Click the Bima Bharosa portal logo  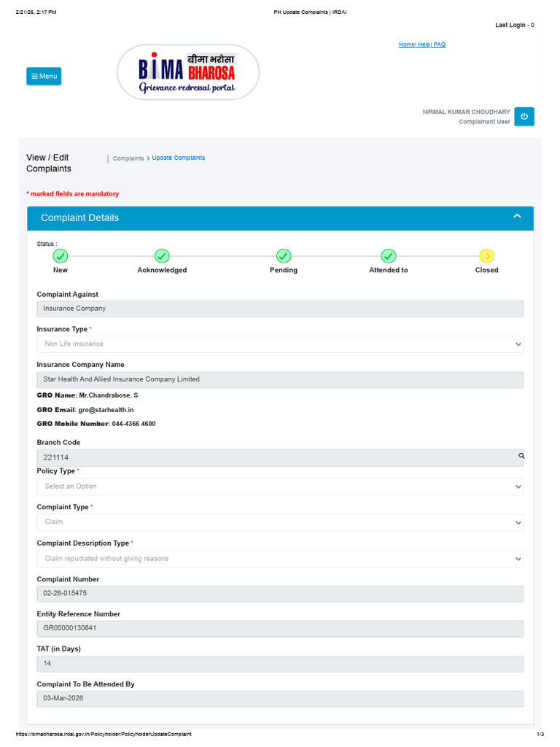point(188,72)
